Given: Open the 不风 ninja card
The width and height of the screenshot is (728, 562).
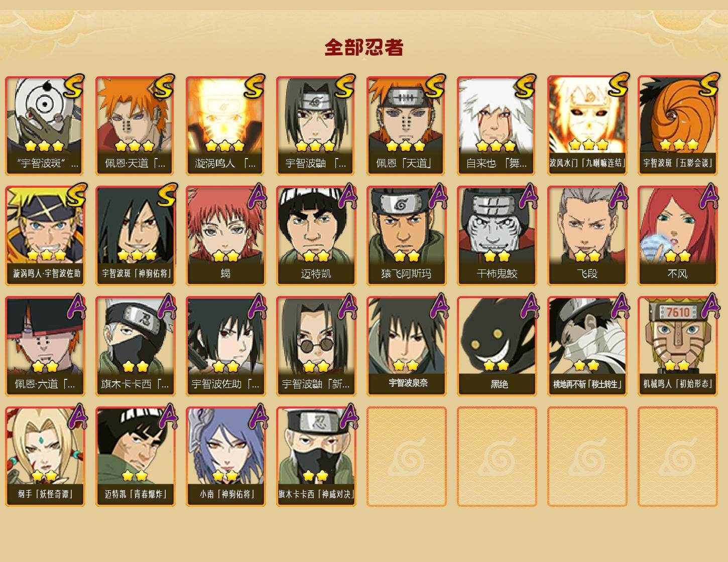Looking at the screenshot, I should [677, 236].
